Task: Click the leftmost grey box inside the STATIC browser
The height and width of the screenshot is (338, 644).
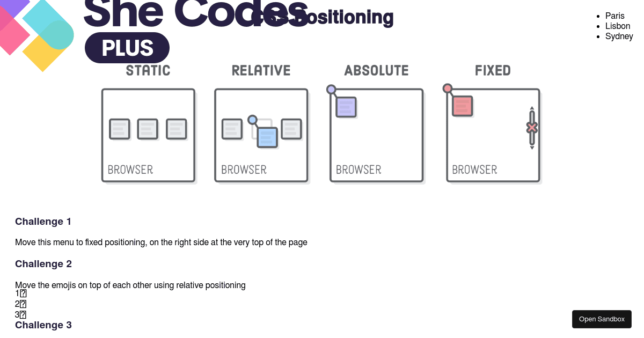Action: coord(119,129)
